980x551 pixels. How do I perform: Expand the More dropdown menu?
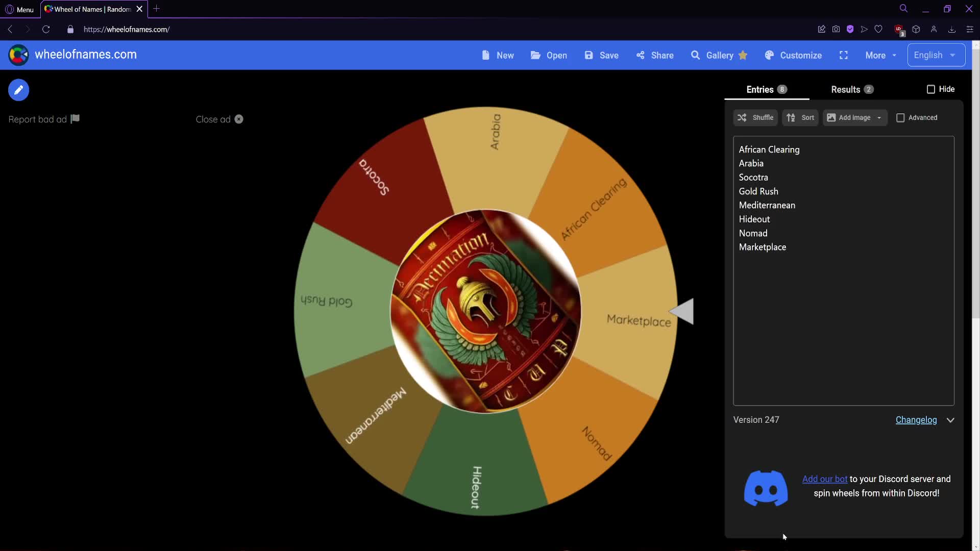coord(881,55)
